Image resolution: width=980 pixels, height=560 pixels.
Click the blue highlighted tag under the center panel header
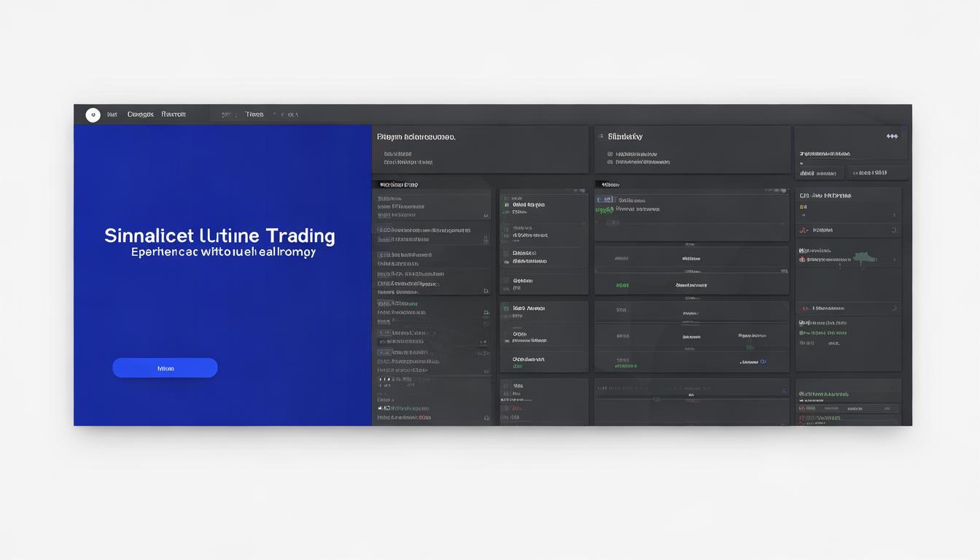click(604, 199)
